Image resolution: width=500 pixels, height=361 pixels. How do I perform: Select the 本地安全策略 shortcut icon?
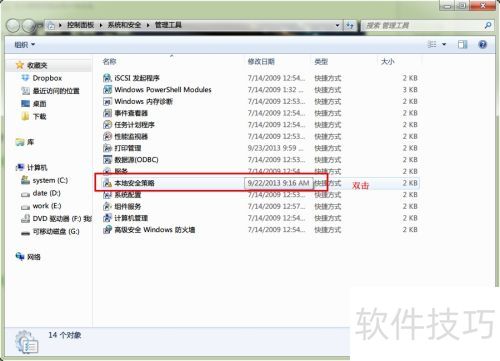pos(107,183)
